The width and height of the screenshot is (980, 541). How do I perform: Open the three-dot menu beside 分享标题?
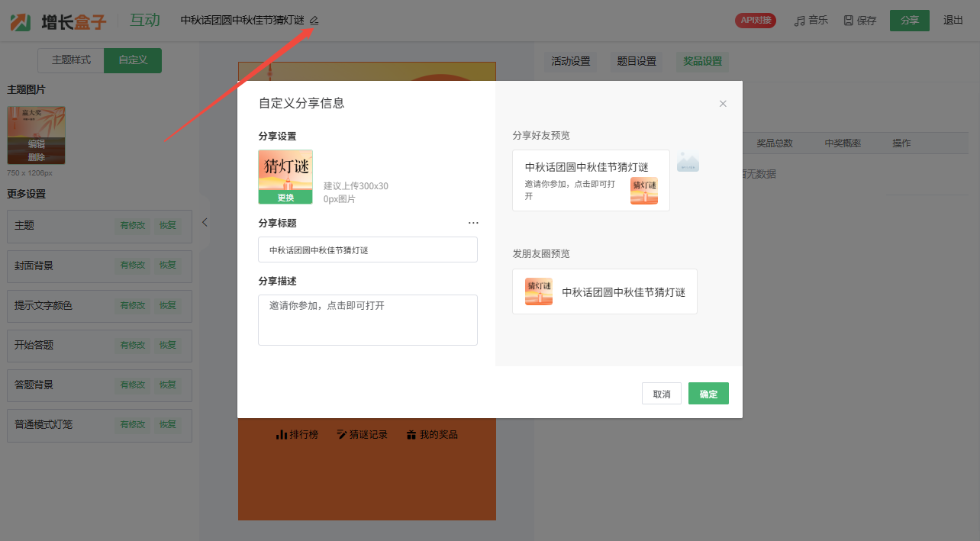point(473,223)
